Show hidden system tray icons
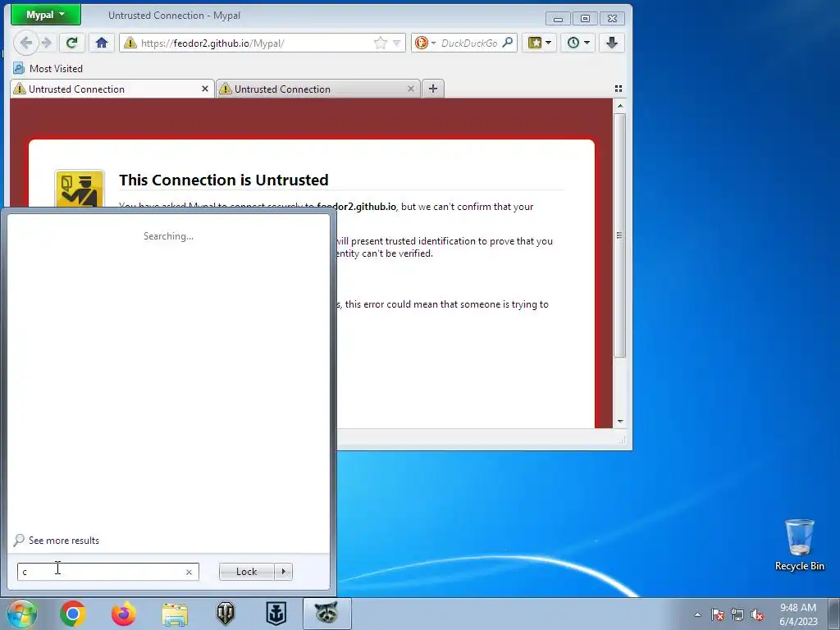The width and height of the screenshot is (840, 630). pyautogui.click(x=697, y=614)
